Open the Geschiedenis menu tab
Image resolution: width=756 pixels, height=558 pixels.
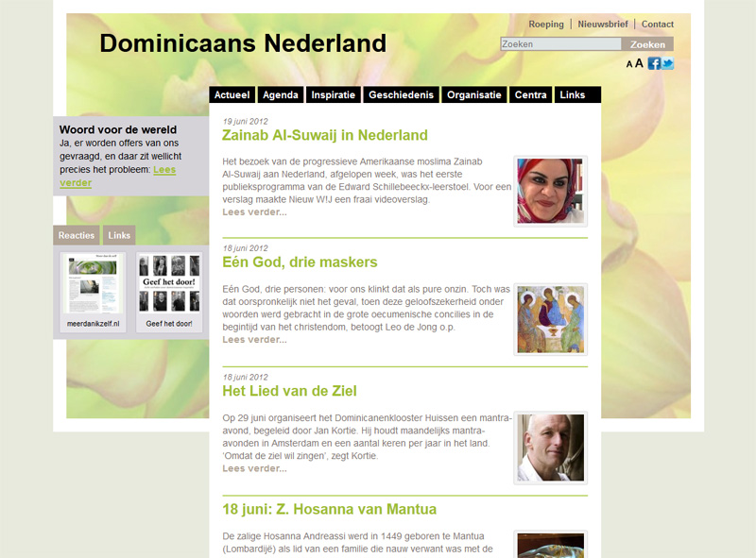(401, 95)
